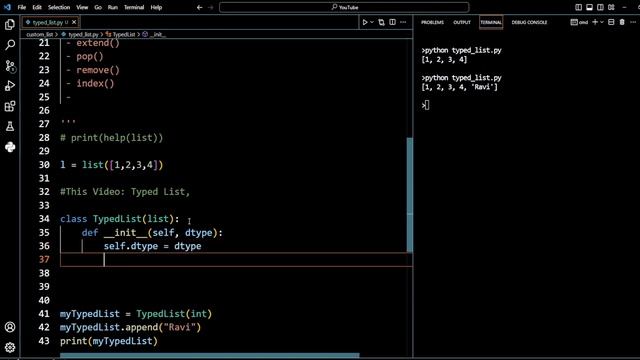Open the Selection menu
The width and height of the screenshot is (640, 360).
click(59, 7)
